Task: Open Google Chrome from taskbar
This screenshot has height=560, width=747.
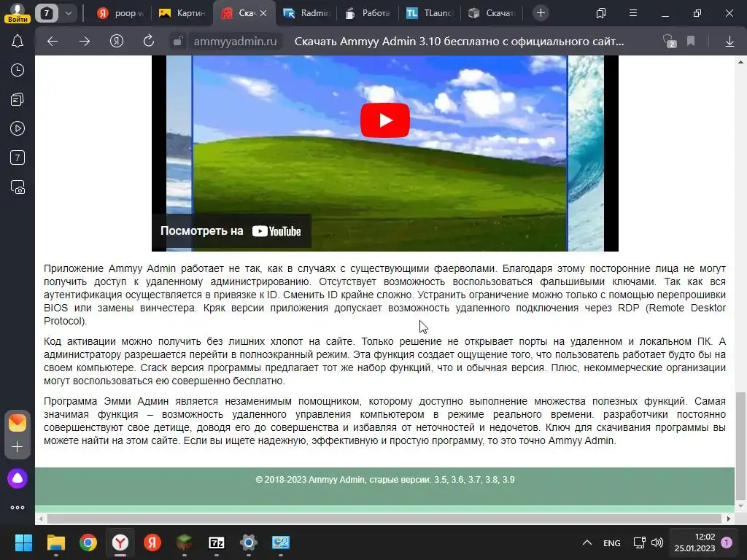Action: click(88, 542)
